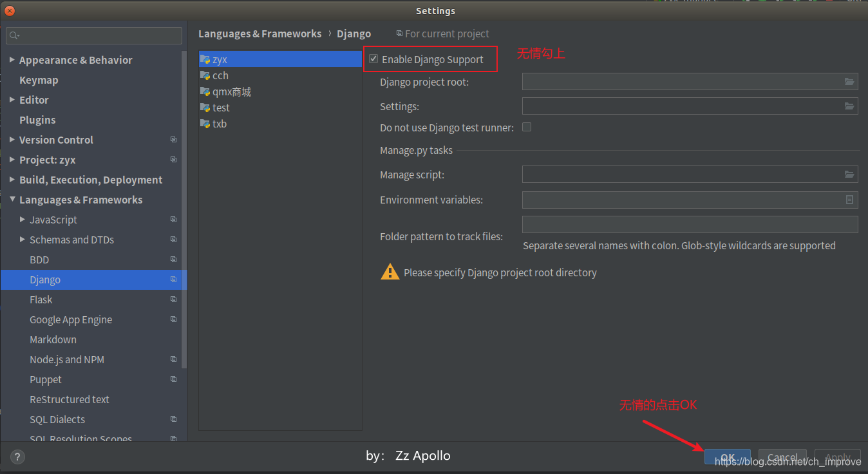Expand the Editor section
This screenshot has width=868, height=474.
click(12, 99)
